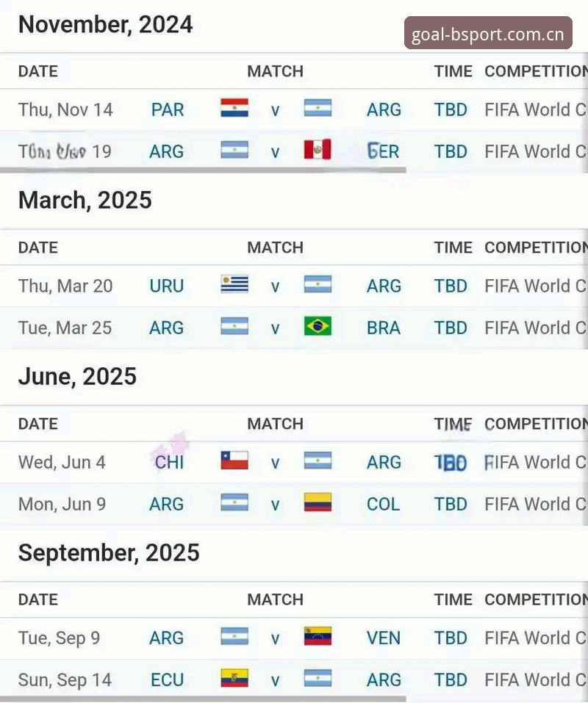Click Ecuador flag in Sep 14 match
Viewport: 588px width, 703px height.
click(234, 678)
